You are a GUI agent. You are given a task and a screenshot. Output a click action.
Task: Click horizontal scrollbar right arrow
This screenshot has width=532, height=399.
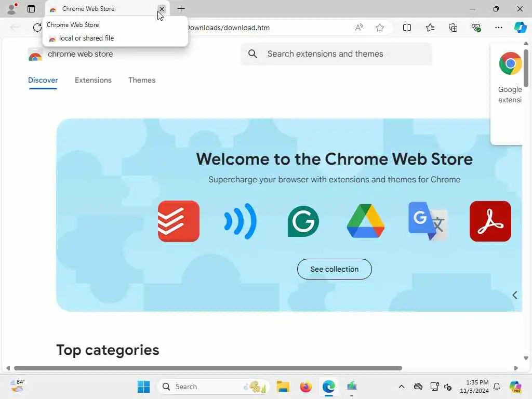click(x=516, y=368)
